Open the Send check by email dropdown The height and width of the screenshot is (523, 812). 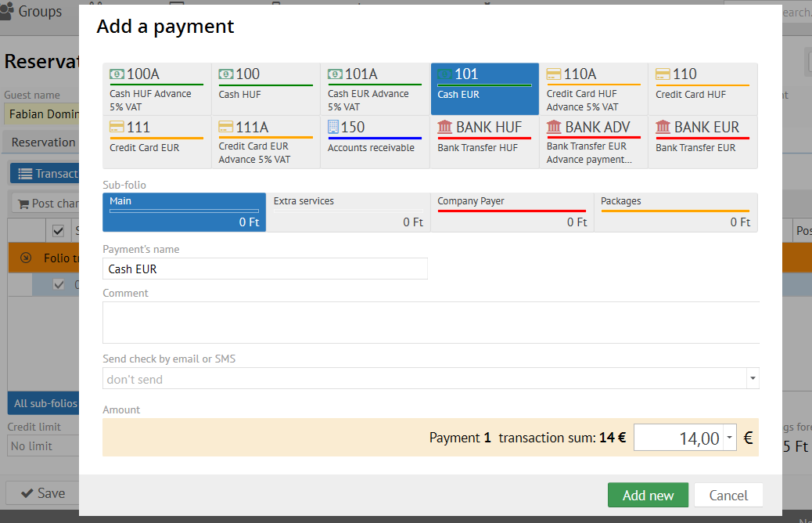pyautogui.click(x=753, y=379)
